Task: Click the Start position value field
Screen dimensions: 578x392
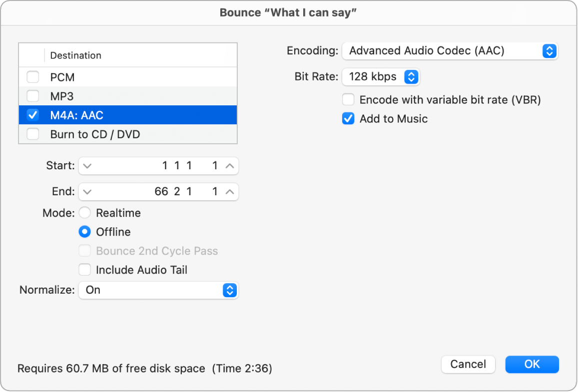Action: click(x=158, y=166)
